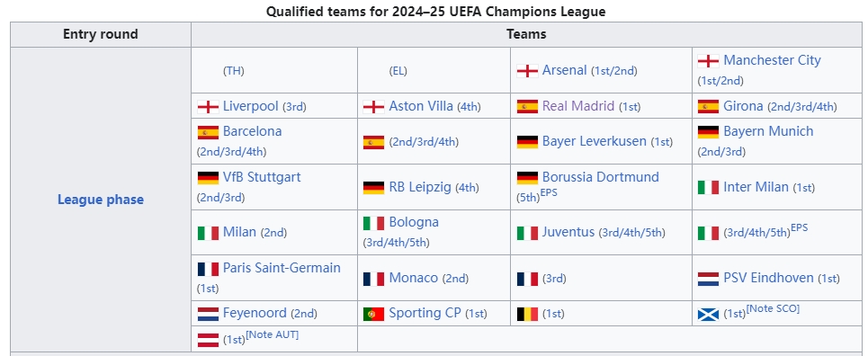This screenshot has height=356, width=868.
Task: Open the TH title holders link
Action: pos(234,71)
